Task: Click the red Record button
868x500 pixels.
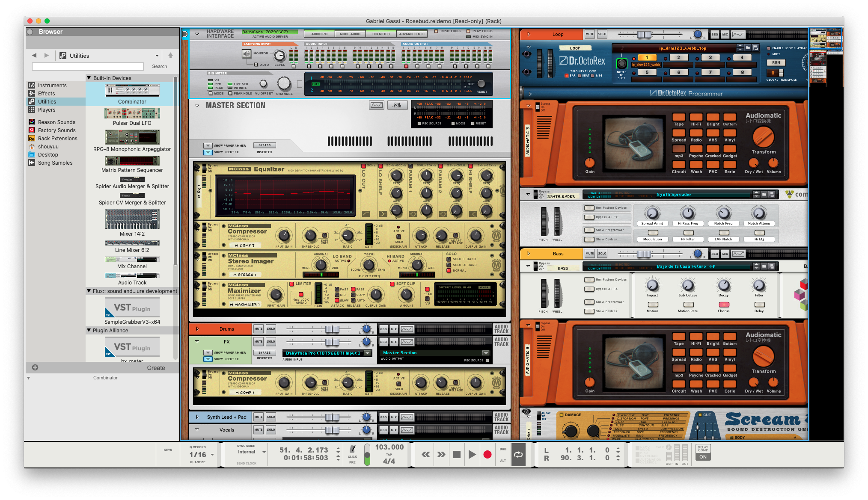Action: pos(487,454)
